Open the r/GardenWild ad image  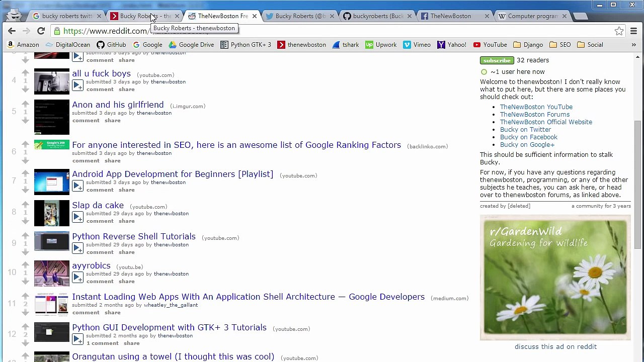point(555,278)
